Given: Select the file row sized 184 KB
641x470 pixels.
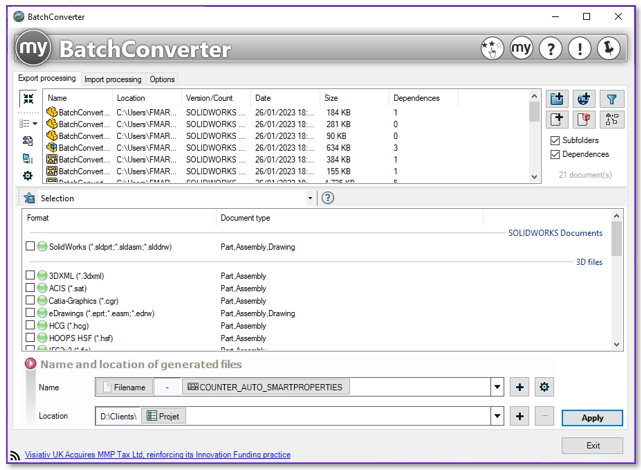Looking at the screenshot, I should [286, 112].
